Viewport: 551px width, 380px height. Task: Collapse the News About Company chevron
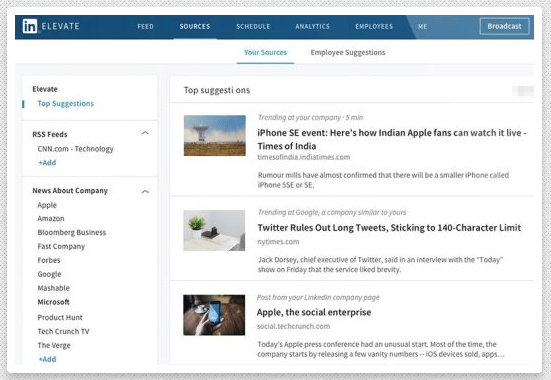pyautogui.click(x=145, y=192)
